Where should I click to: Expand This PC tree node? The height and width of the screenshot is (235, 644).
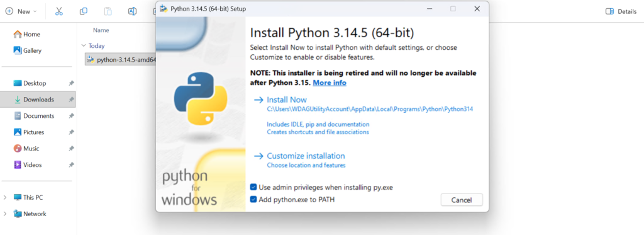(5, 198)
